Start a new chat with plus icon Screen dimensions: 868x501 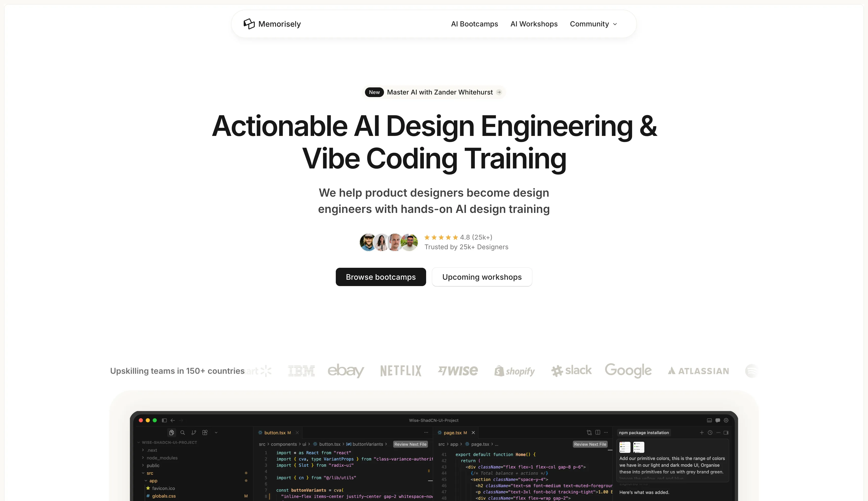(702, 432)
